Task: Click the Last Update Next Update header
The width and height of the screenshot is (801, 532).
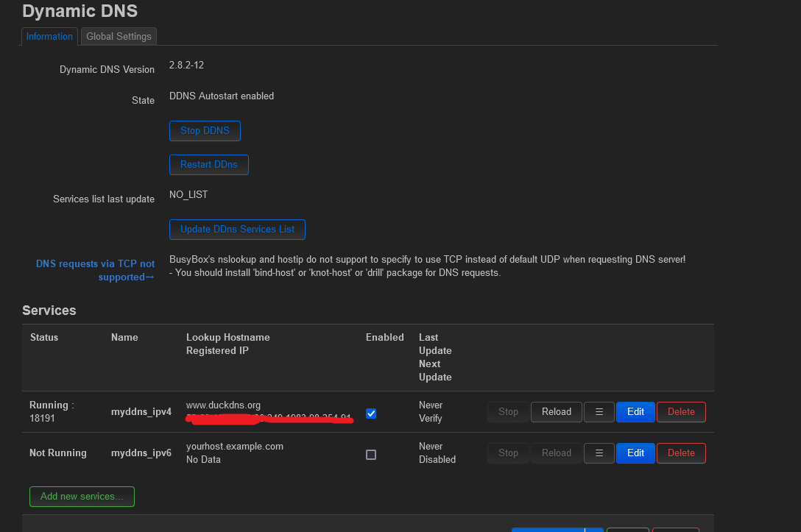Action: [435, 357]
